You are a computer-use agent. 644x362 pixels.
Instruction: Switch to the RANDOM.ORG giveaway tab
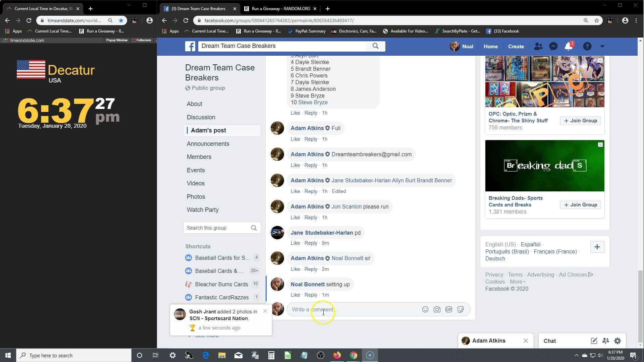click(280, 9)
